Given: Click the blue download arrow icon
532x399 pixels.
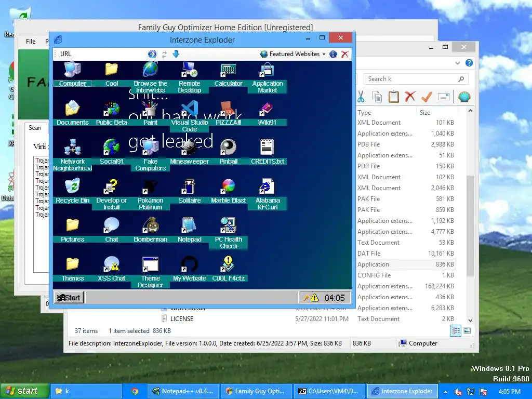Looking at the screenshot, I should pyautogui.click(x=176, y=54).
